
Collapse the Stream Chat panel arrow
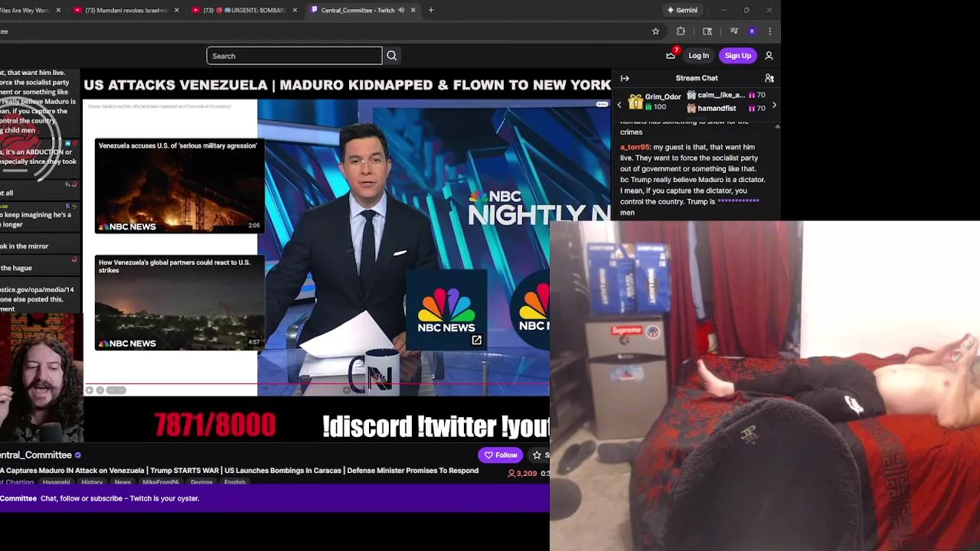[x=625, y=78]
